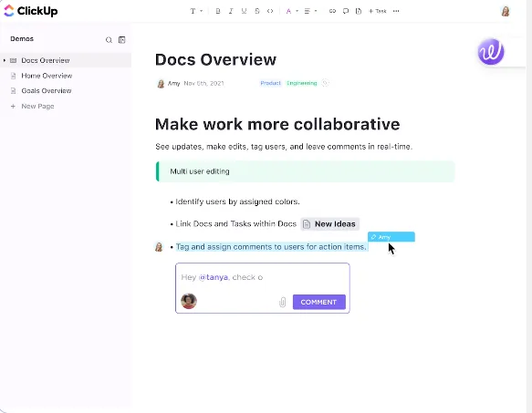532x413 pixels.
Task: Click the purple floating widget button
Action: tap(491, 52)
